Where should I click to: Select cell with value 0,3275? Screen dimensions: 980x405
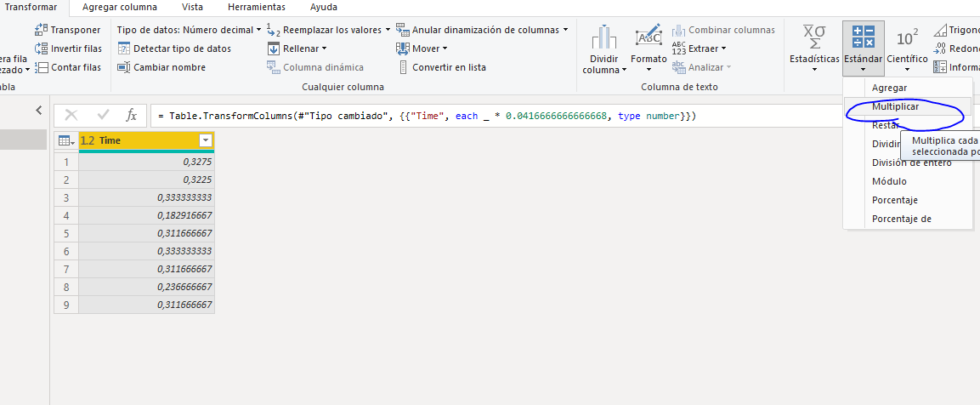146,162
